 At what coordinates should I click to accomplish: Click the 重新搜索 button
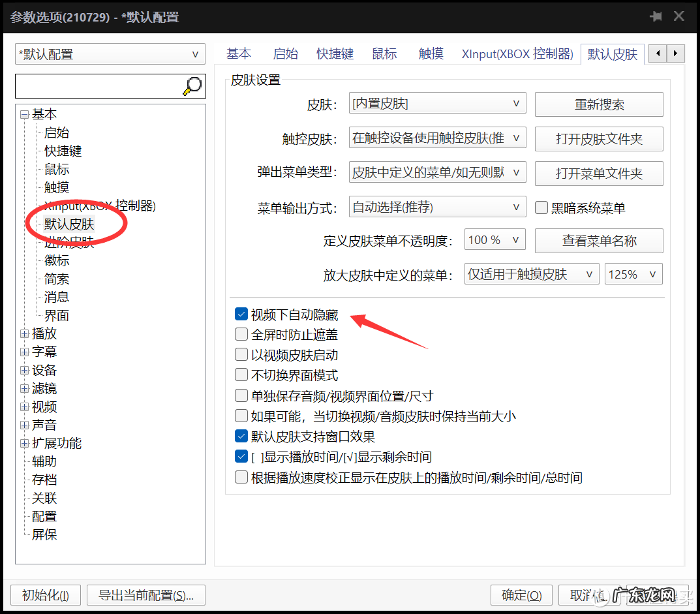click(x=598, y=104)
